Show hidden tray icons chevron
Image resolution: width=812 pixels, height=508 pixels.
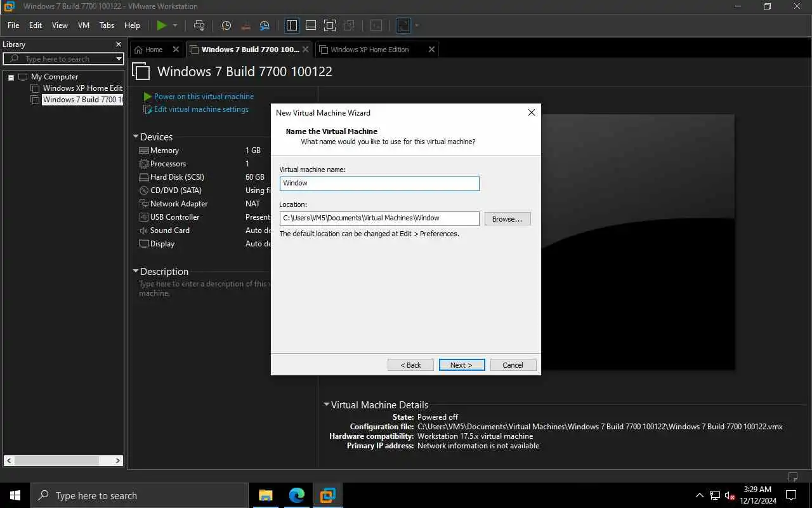click(700, 495)
